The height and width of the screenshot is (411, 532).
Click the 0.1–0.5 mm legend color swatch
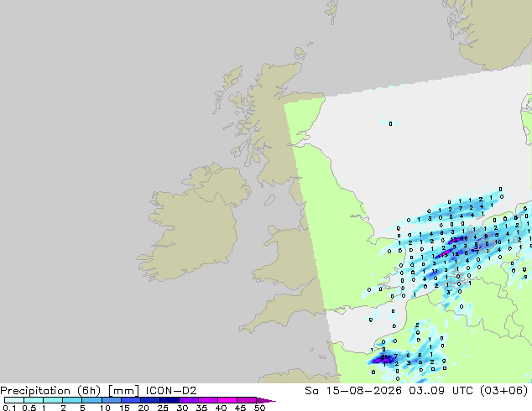point(14,400)
